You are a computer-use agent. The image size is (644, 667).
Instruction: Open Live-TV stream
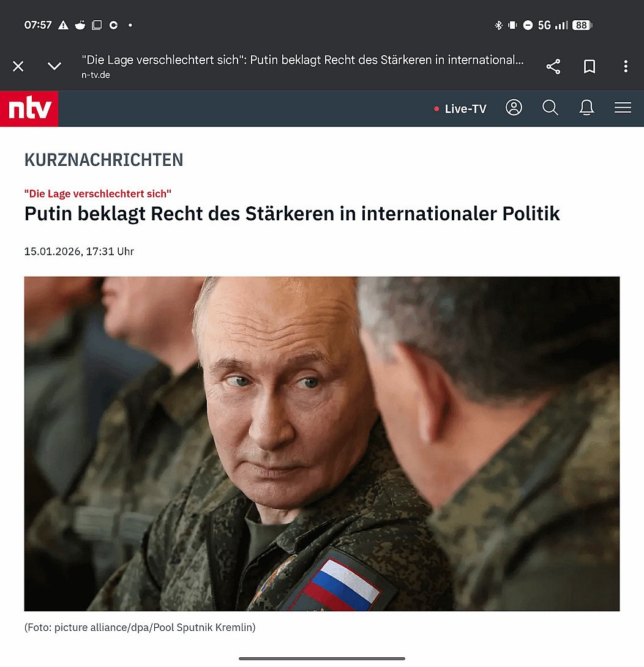pyautogui.click(x=460, y=109)
